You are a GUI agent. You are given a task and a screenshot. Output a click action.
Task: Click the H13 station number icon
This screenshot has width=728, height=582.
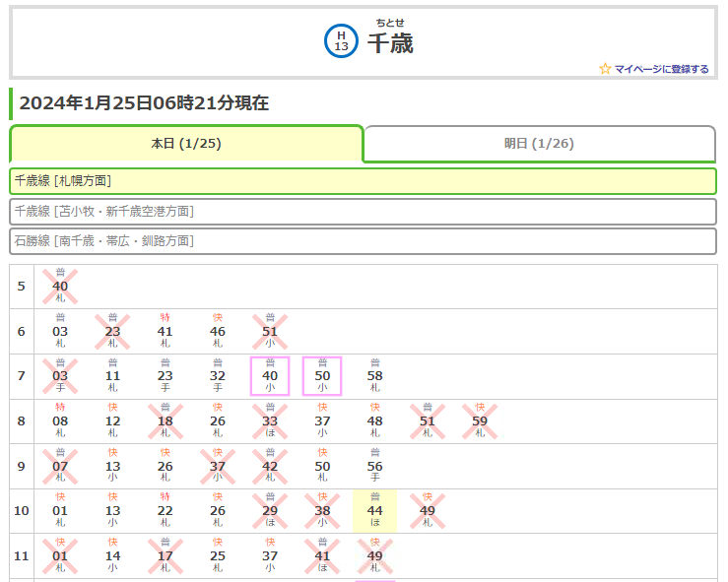[x=341, y=41]
